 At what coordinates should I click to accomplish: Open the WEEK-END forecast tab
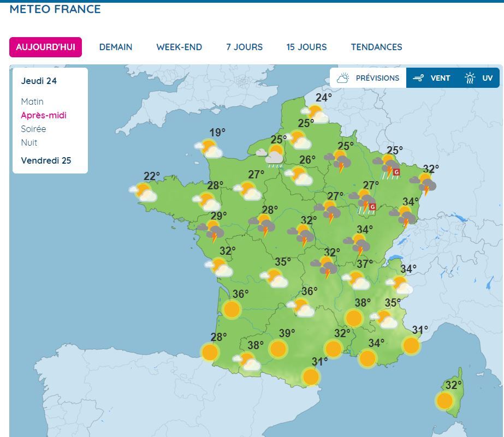coord(179,47)
